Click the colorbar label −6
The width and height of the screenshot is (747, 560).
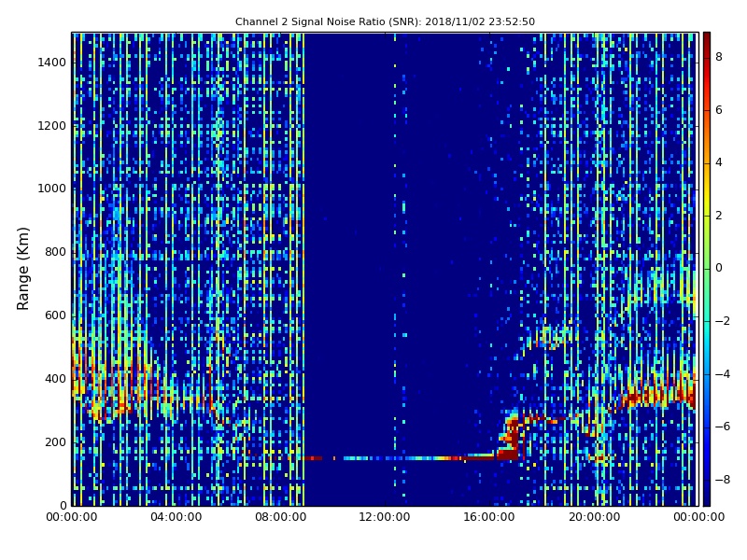click(x=723, y=427)
